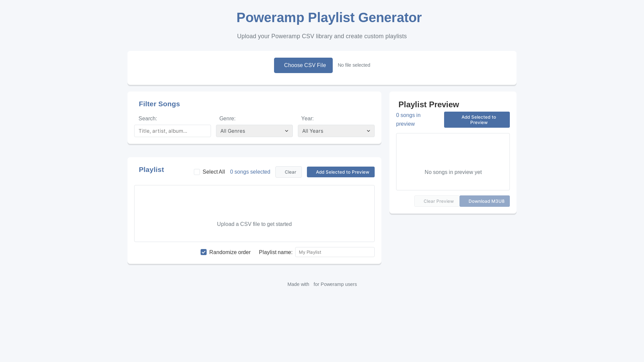Click the '0 songs in preview' text
Viewport: 644px width, 362px height.
click(x=408, y=119)
